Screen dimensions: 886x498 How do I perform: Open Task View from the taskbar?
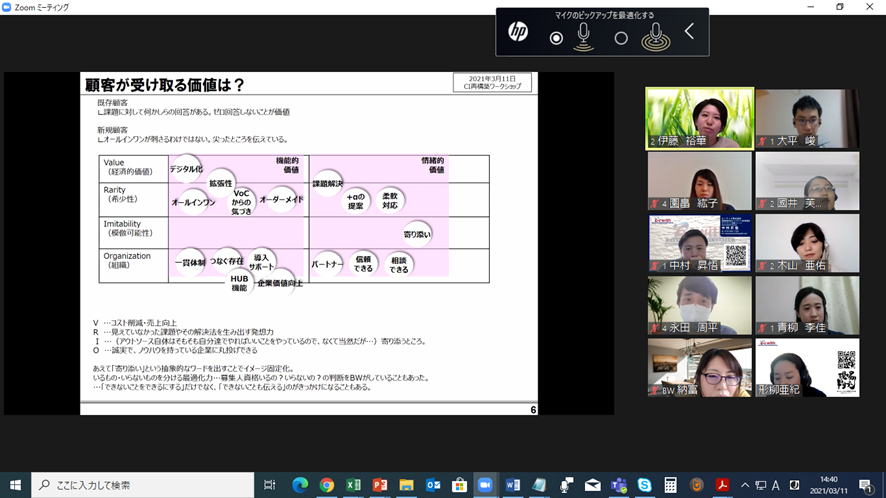click(270, 485)
